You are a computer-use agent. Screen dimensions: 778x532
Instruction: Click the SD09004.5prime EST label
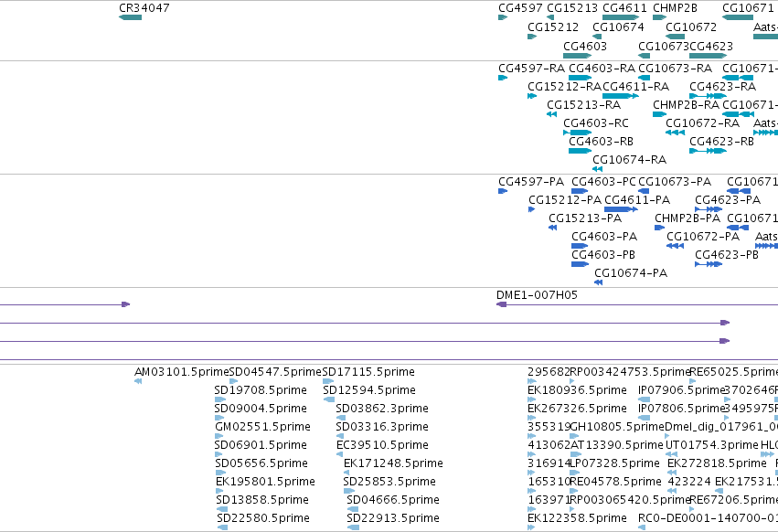point(261,409)
